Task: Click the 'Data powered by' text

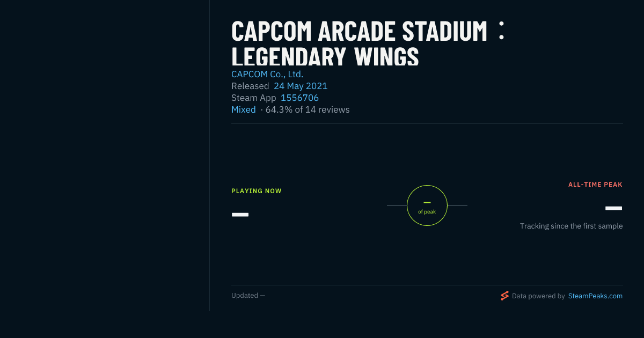Action: [538, 296]
